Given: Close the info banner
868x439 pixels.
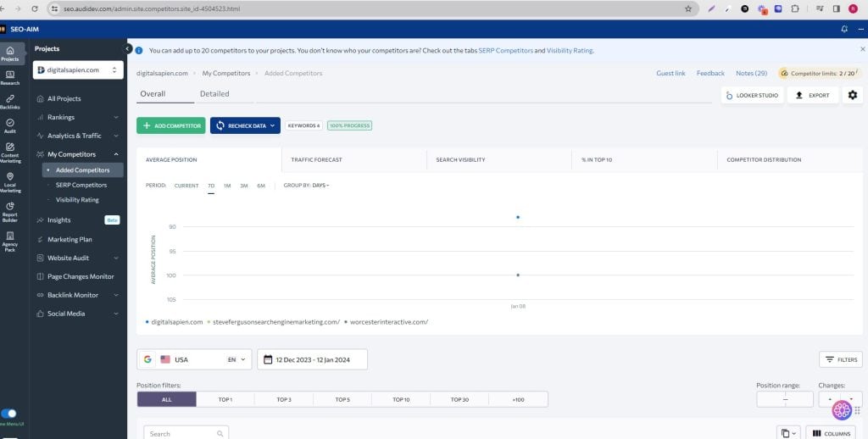Looking at the screenshot, I should tap(862, 49).
